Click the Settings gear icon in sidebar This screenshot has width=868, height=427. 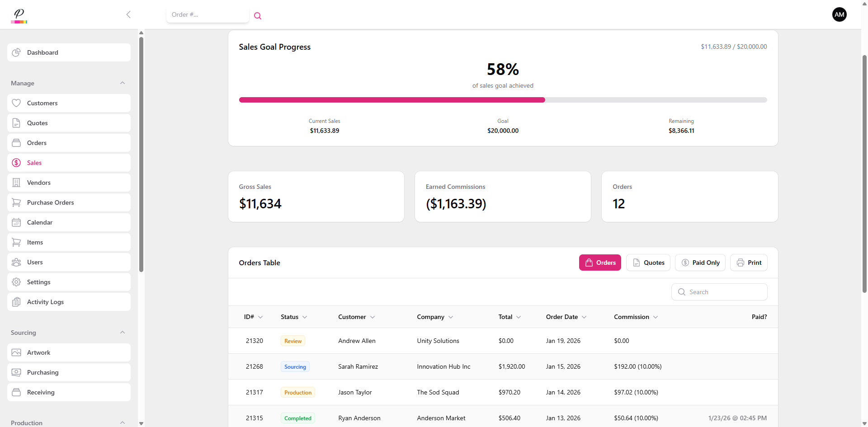(16, 282)
